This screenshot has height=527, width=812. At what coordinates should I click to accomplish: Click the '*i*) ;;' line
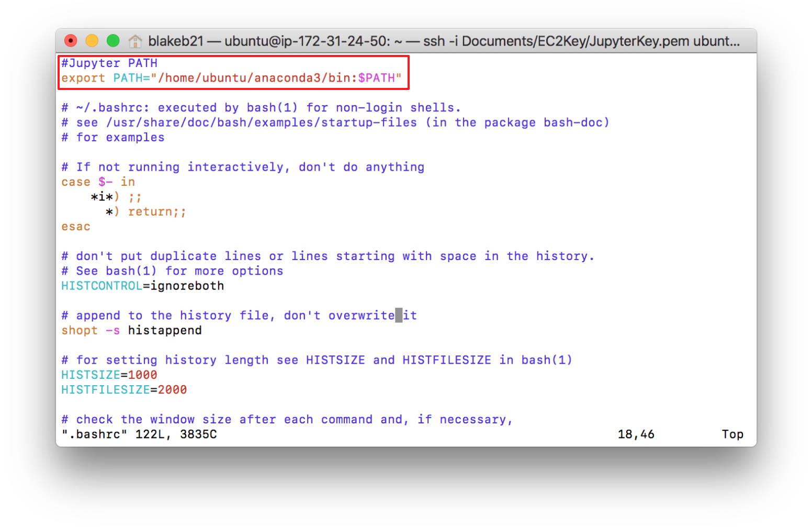[x=116, y=197]
